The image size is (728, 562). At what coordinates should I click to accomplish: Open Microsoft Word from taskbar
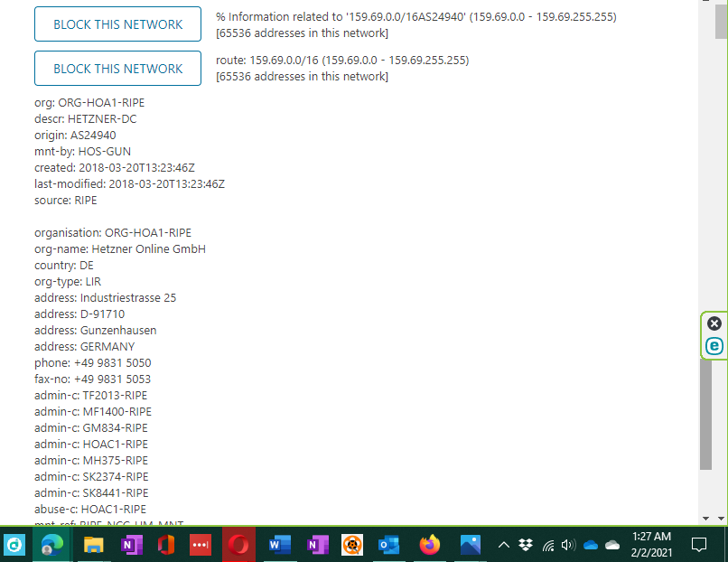coord(280,545)
